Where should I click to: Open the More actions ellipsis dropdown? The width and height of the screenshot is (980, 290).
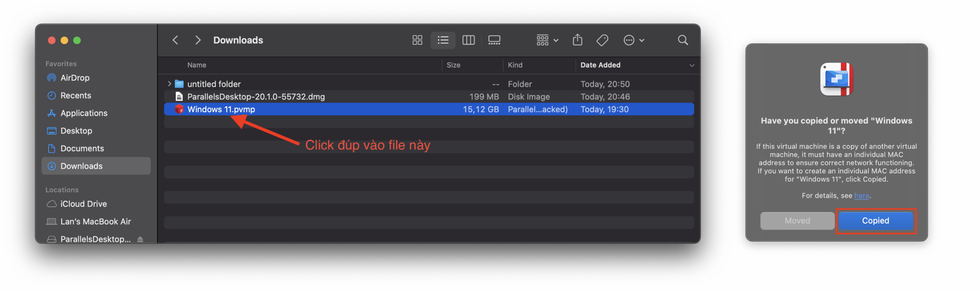pyautogui.click(x=634, y=40)
